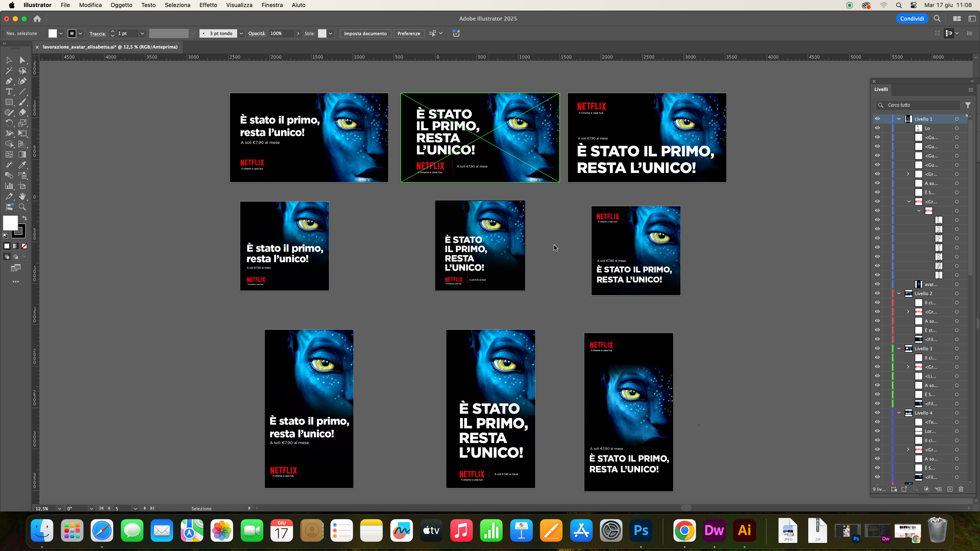Select the Pen tool
Screen dimensions: 980x551
tap(9, 81)
